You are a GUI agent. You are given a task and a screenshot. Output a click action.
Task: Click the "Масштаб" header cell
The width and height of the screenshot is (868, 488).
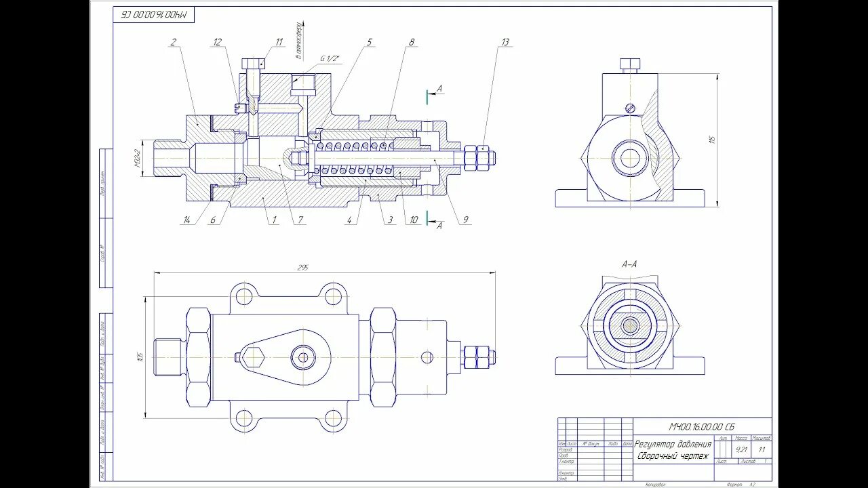click(x=762, y=439)
